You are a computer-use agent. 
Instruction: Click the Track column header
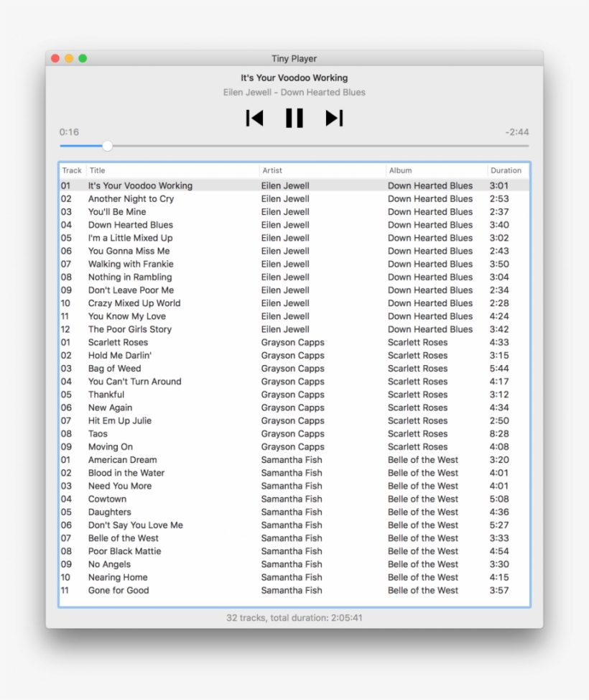point(72,170)
